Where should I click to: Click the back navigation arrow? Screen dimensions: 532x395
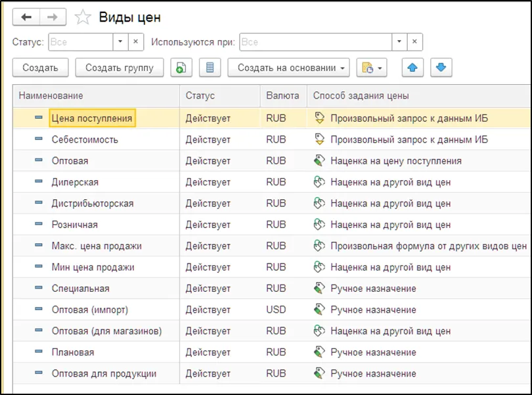point(27,18)
